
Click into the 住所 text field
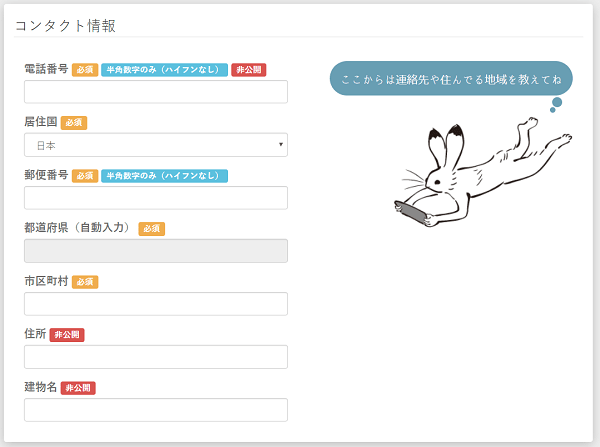coord(156,357)
